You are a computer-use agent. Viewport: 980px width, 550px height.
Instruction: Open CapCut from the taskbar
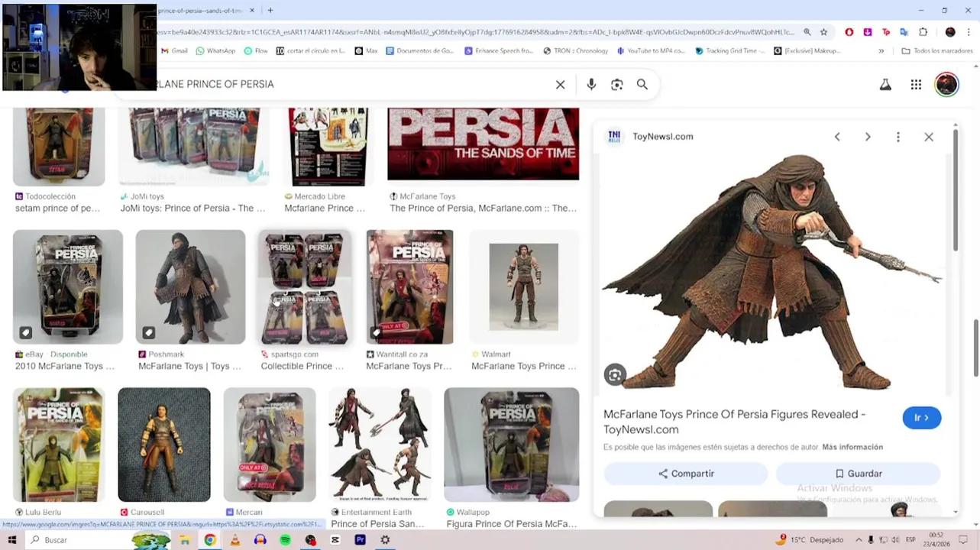pyautogui.click(x=335, y=540)
